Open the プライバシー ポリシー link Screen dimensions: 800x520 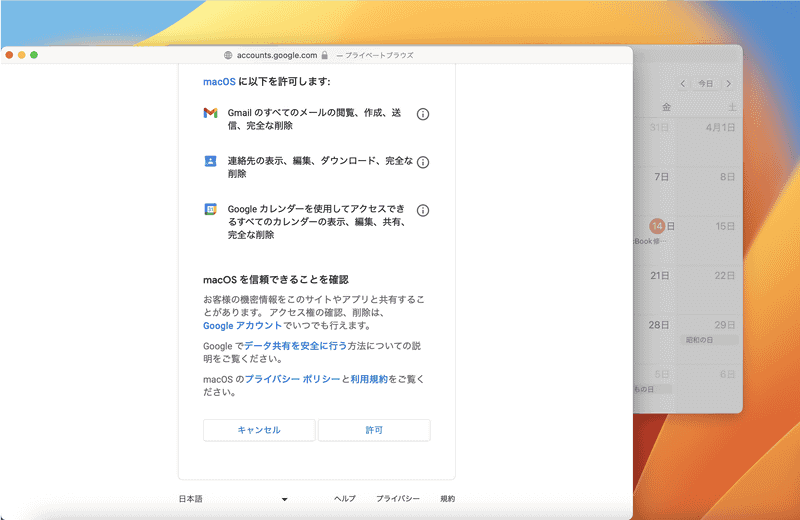[292, 379]
